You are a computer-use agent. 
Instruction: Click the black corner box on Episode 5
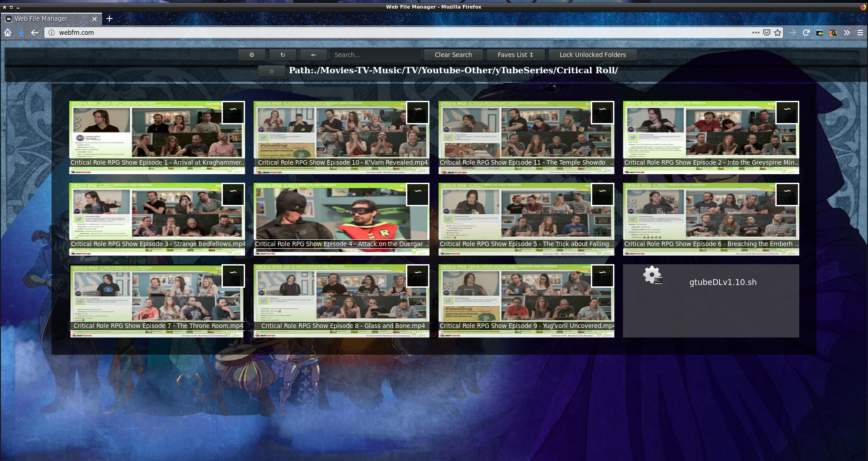[603, 195]
